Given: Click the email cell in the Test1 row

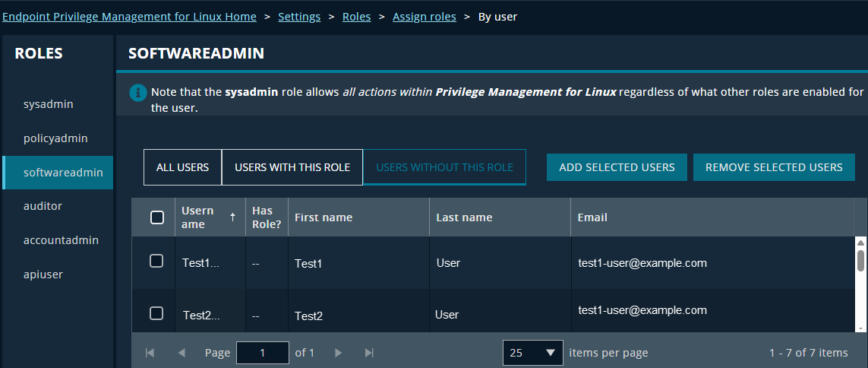Looking at the screenshot, I should coord(712,263).
